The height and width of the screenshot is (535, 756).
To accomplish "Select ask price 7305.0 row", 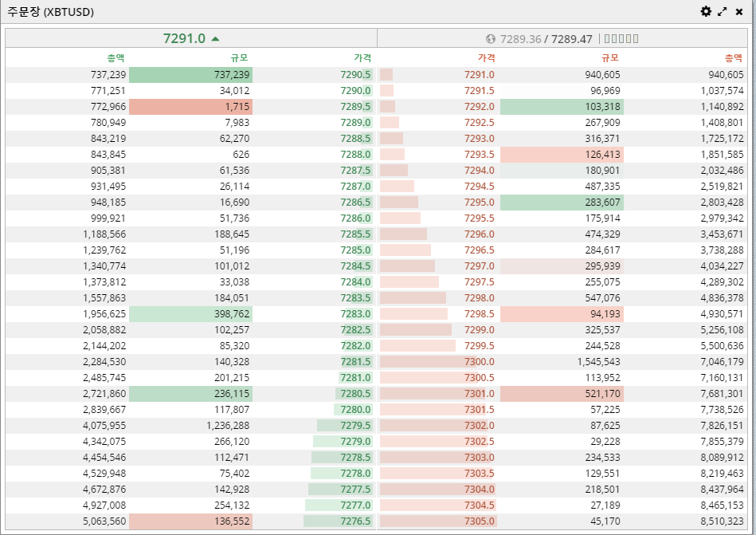I will pyautogui.click(x=479, y=521).
